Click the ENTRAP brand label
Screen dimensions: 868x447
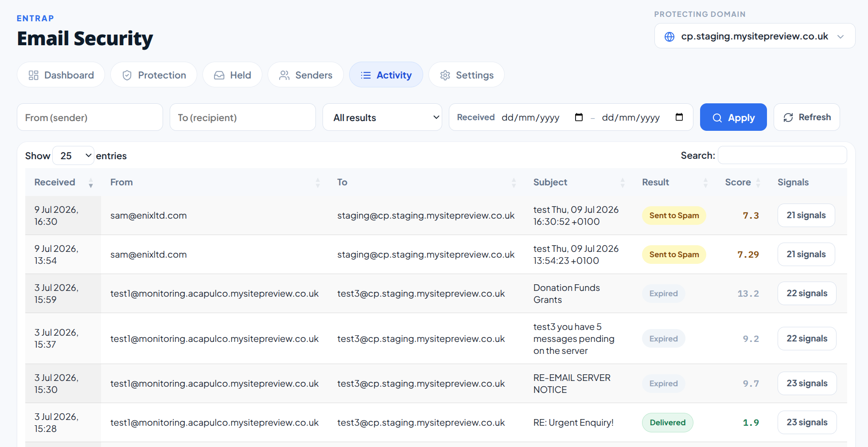35,18
